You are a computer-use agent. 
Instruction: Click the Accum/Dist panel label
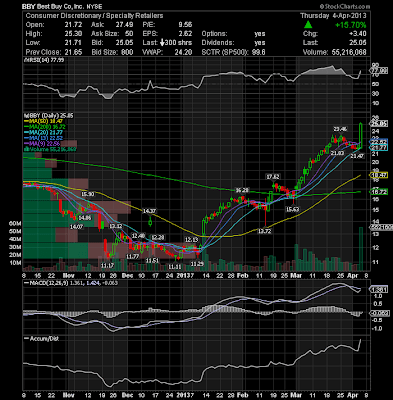pyautogui.click(x=41, y=338)
